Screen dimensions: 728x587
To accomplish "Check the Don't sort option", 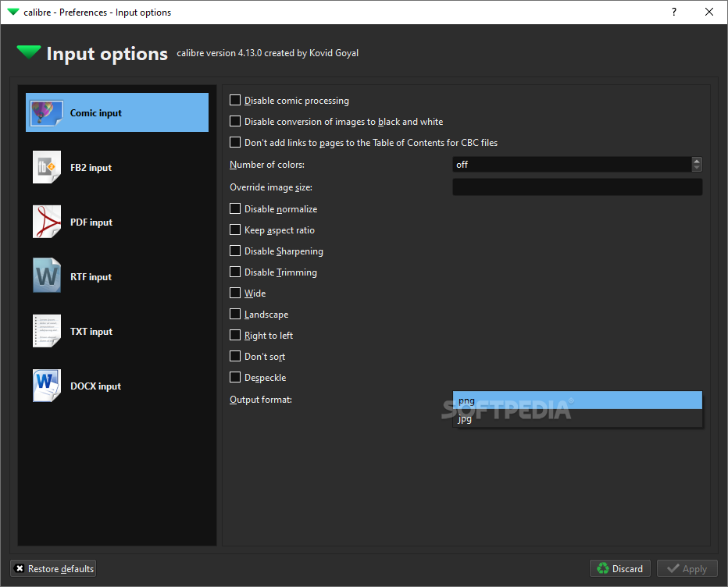I will tap(235, 356).
